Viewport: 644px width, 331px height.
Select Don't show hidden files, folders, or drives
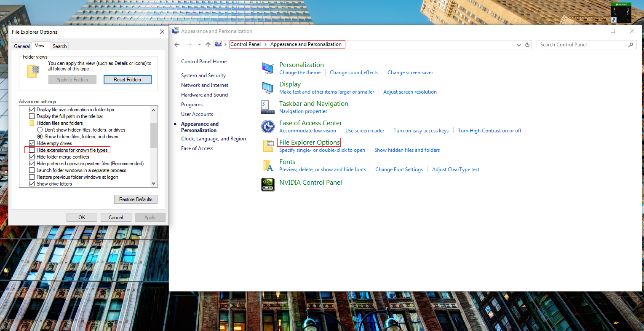point(40,130)
